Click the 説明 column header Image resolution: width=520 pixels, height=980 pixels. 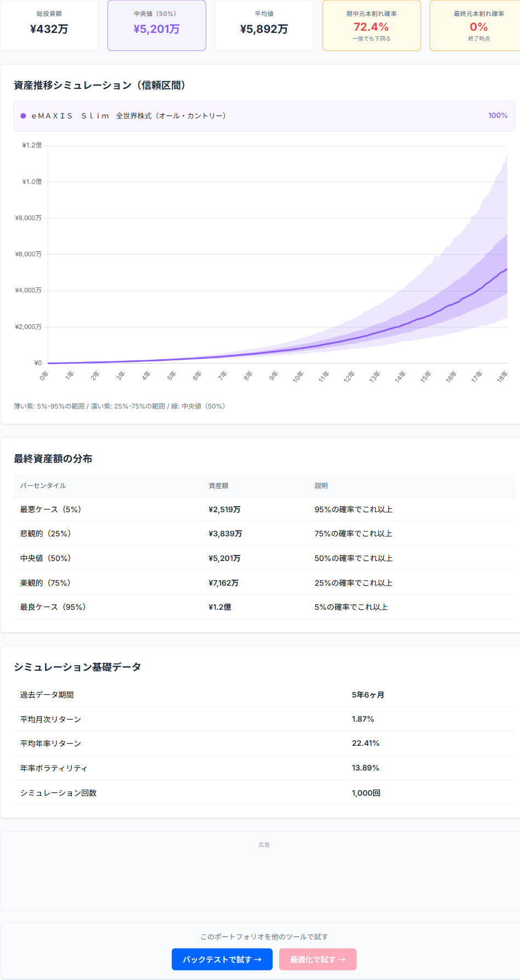click(x=321, y=485)
